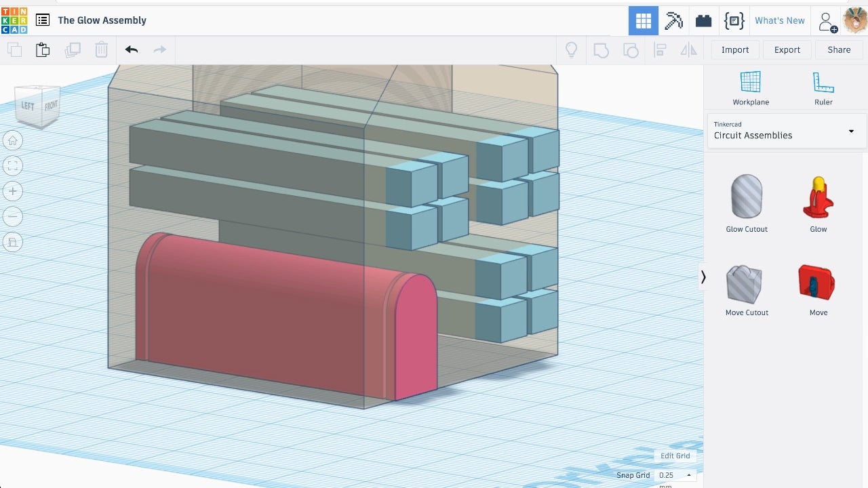Toggle Show All with the lightbulb icon

pyautogui.click(x=572, y=49)
